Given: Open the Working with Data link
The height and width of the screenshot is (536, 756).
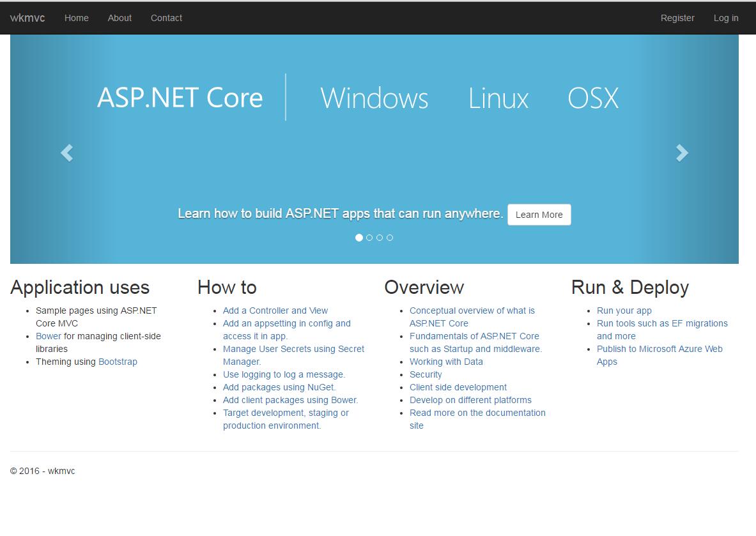Looking at the screenshot, I should pyautogui.click(x=446, y=362).
